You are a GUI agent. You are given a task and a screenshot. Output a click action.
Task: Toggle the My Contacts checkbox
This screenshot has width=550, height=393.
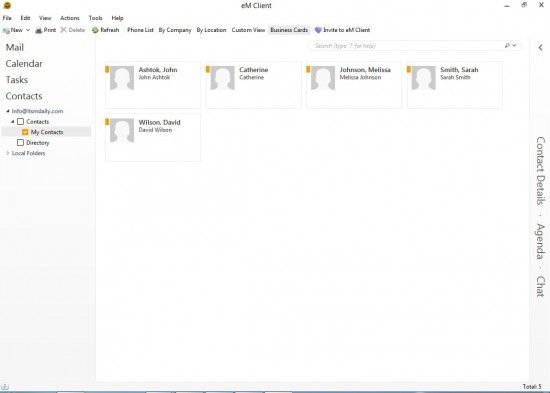[x=25, y=132]
